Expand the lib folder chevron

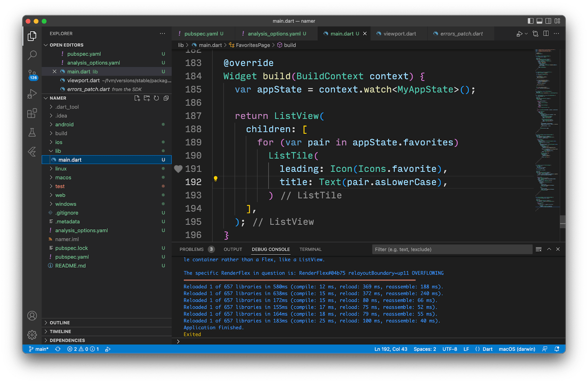click(51, 151)
